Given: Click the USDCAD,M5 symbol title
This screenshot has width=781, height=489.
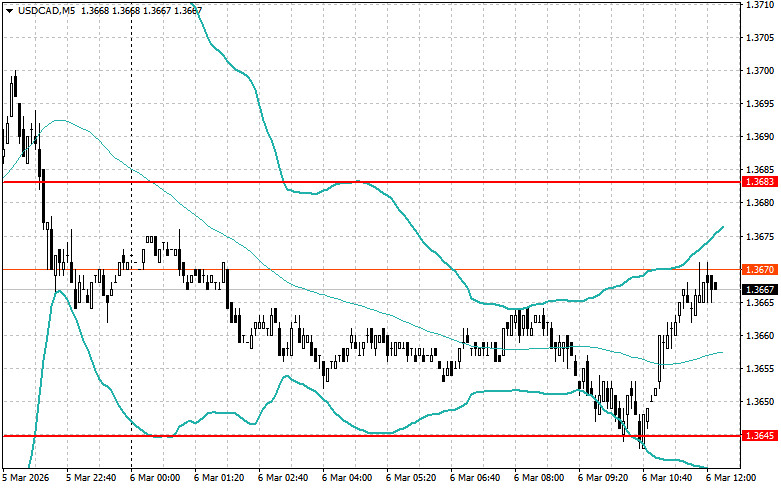Looking at the screenshot, I should tap(46, 10).
